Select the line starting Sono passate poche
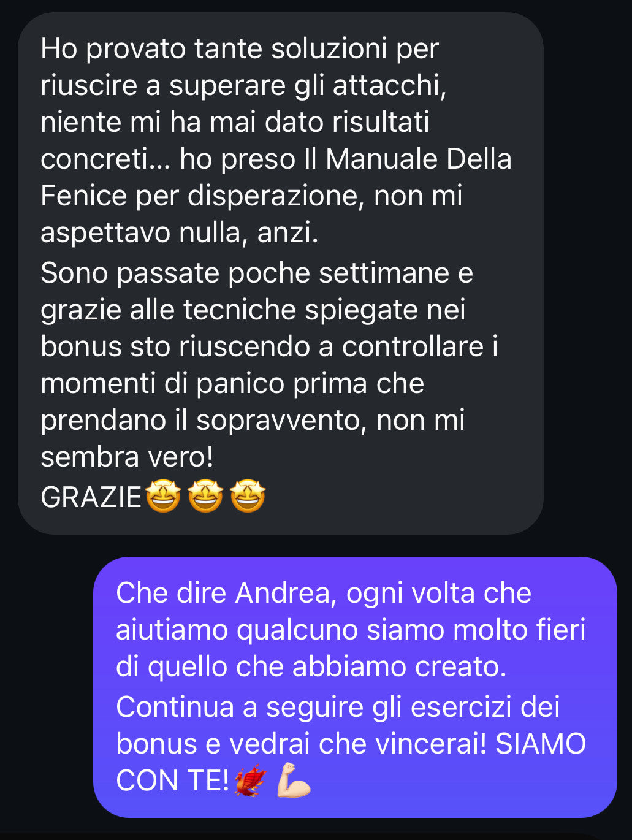The height and width of the screenshot is (840, 632). pyautogui.click(x=257, y=273)
